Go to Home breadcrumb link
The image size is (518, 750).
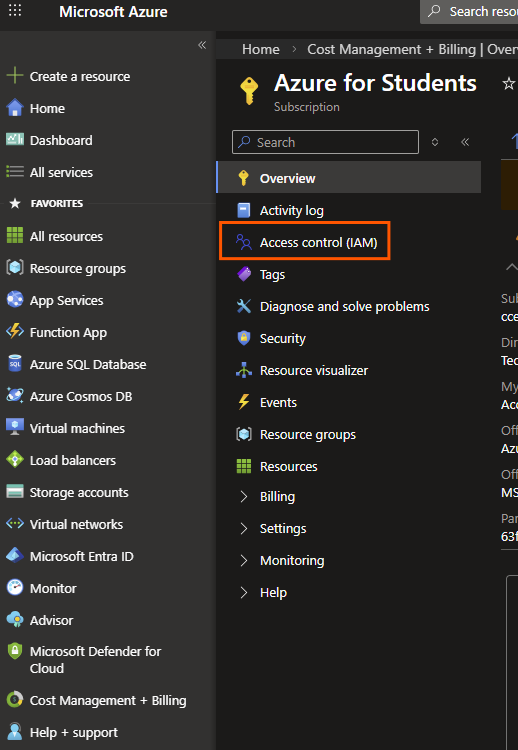261,49
